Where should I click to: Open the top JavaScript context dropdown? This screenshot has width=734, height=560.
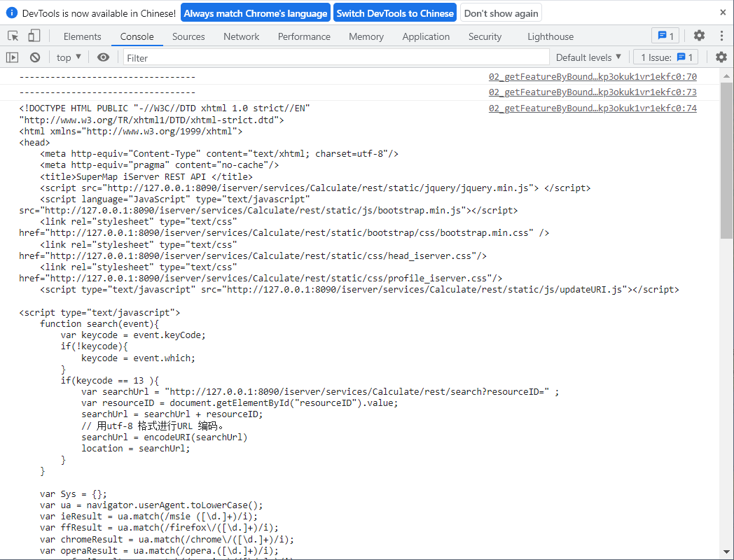pos(69,57)
